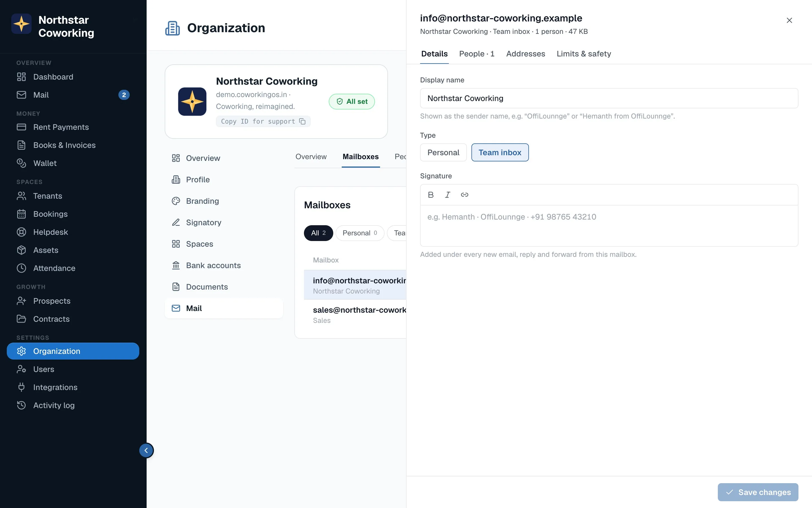Switch to the People tab
This screenshot has width=812, height=508.
pyautogui.click(x=476, y=54)
